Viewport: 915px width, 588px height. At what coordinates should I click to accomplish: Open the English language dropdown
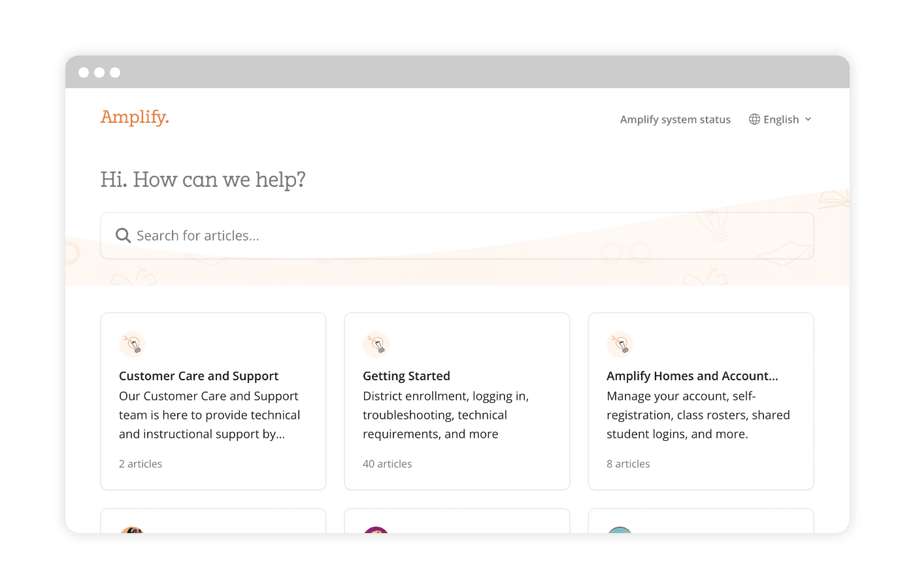coord(781,119)
